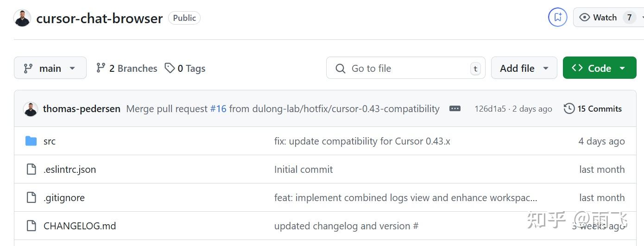View the 0 Tags page

[185, 68]
